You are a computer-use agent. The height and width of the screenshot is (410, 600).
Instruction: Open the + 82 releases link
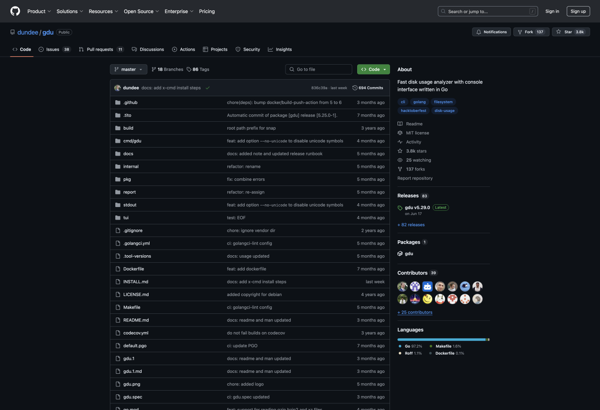click(411, 225)
